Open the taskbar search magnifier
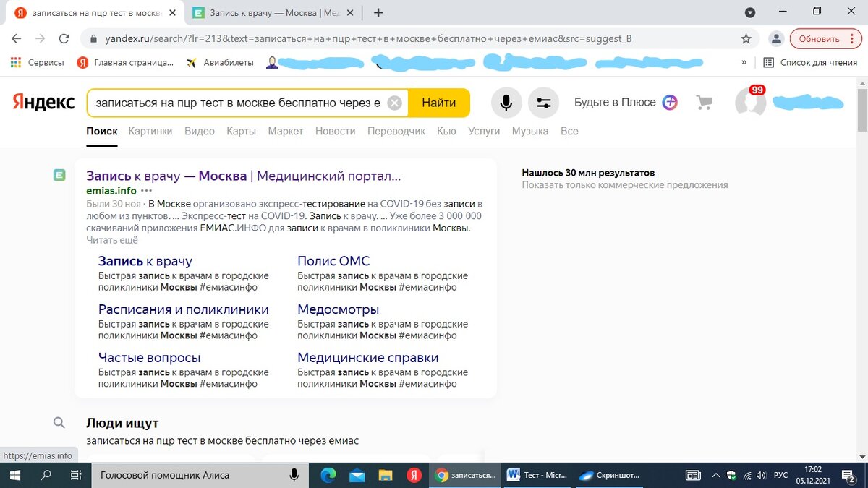Viewport: 868px width, 488px height. [46, 475]
